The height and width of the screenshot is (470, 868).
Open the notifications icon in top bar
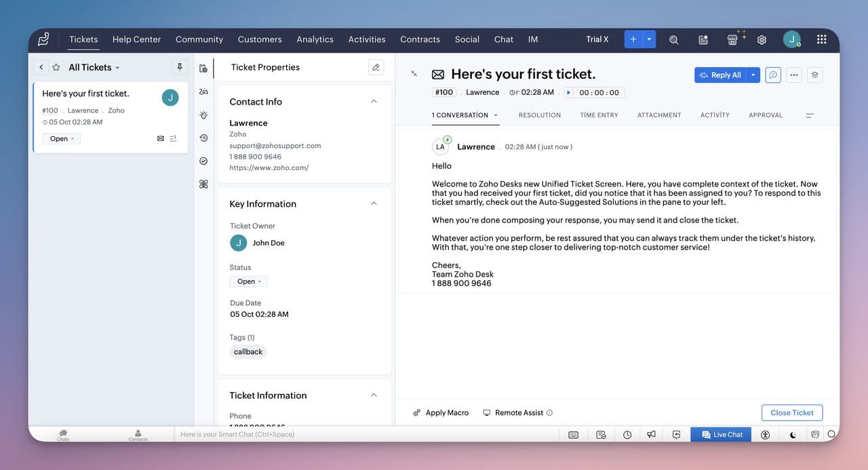pos(703,40)
